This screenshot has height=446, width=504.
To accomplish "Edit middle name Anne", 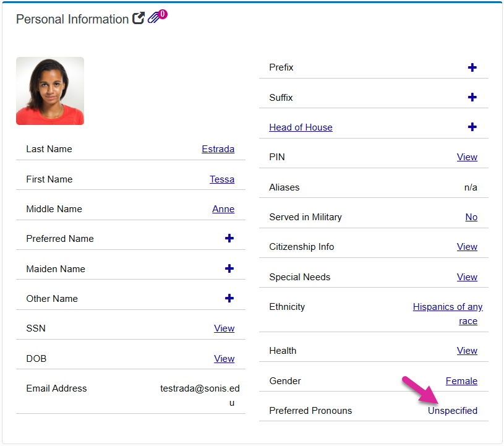I will point(223,209).
